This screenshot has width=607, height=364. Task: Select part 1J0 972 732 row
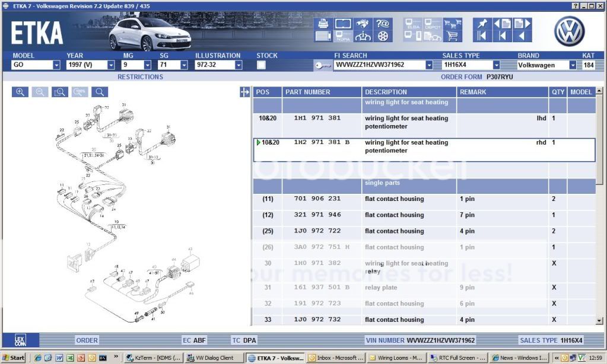click(x=424, y=320)
